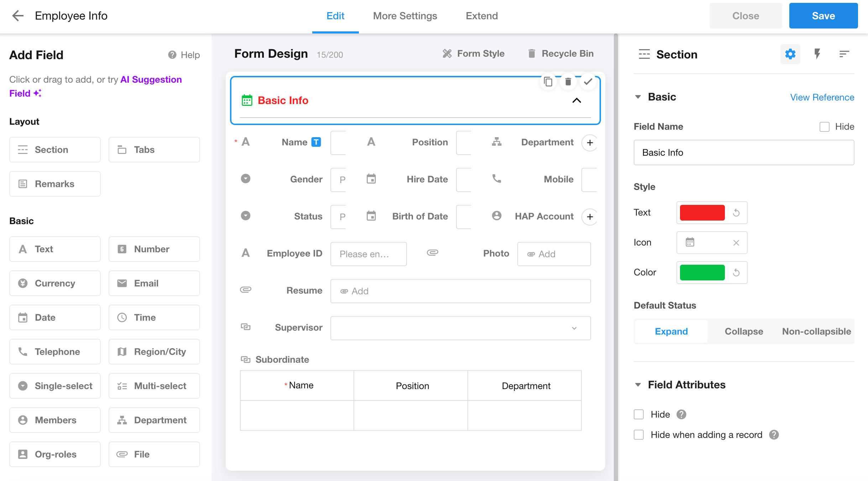Screen dimensions: 868x481
Task: Check the Hide box next to Field Name
Action: [825, 126]
